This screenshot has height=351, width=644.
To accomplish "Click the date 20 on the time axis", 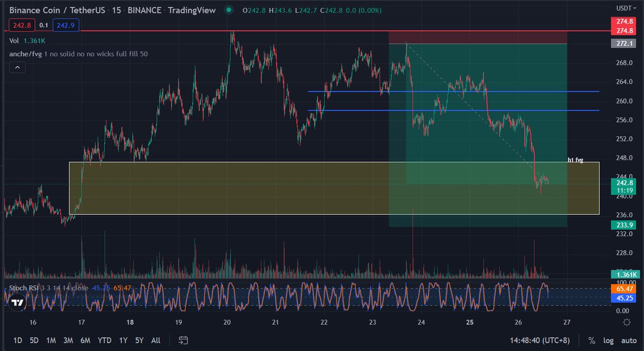I will coord(227,323).
